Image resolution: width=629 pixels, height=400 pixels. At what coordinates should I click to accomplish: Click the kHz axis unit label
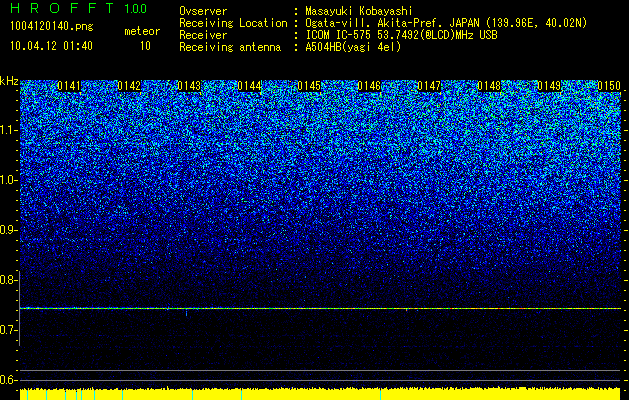click(9, 81)
